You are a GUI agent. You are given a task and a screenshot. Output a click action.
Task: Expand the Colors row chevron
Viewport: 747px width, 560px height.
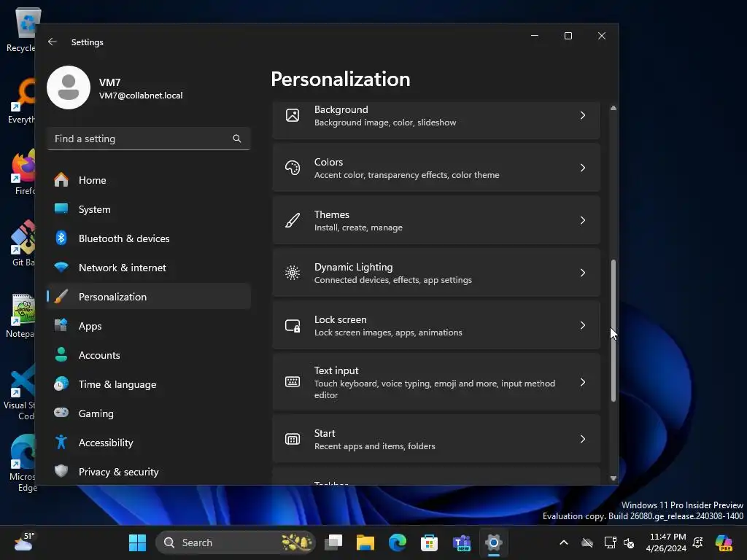tap(583, 168)
